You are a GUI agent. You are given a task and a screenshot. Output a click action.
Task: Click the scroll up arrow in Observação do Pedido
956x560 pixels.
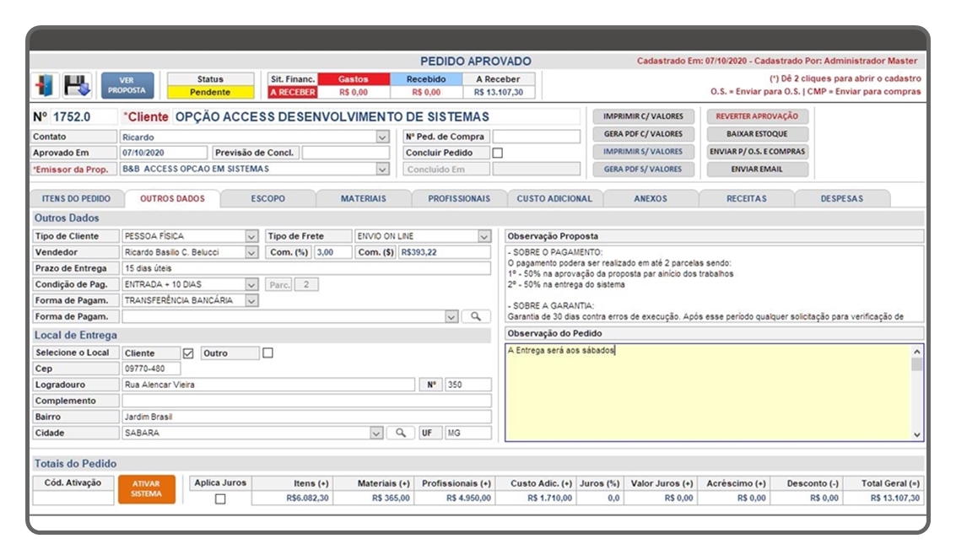917,352
